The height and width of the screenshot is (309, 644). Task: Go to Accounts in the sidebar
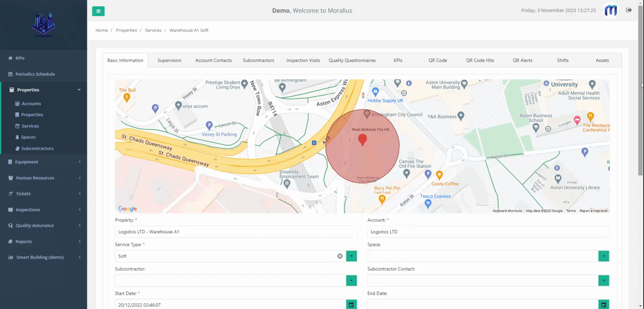click(x=31, y=104)
